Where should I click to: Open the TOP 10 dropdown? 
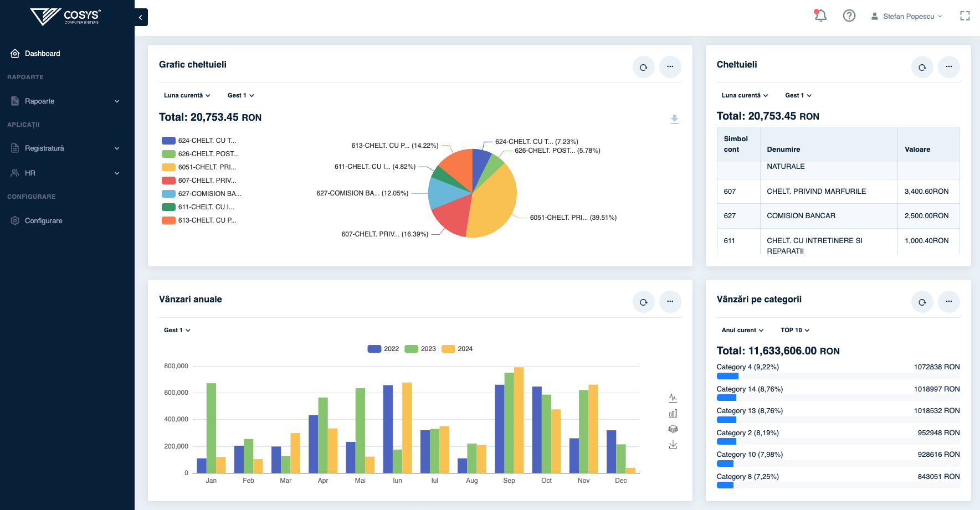(x=794, y=330)
